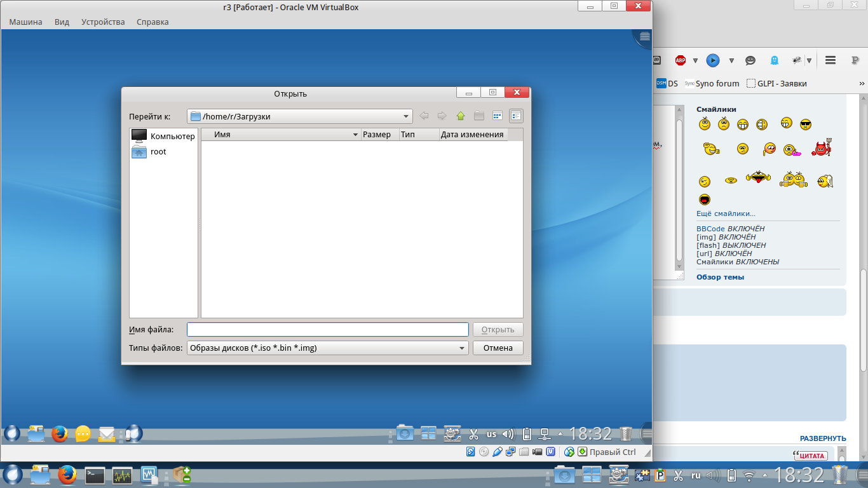Image resolution: width=868 pixels, height=488 pixels.
Task: Open the guest VM application launcher
Action: pos(12,434)
